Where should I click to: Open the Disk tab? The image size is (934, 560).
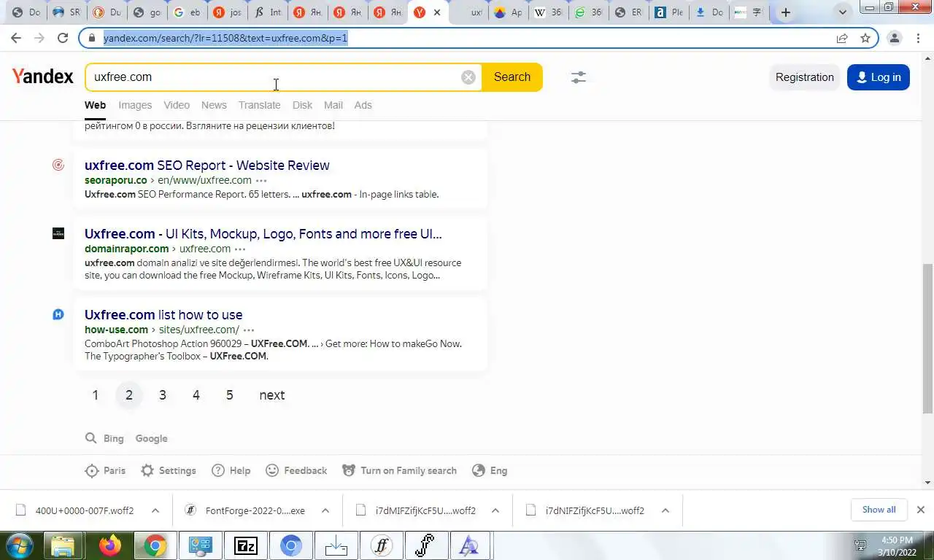[x=302, y=105]
